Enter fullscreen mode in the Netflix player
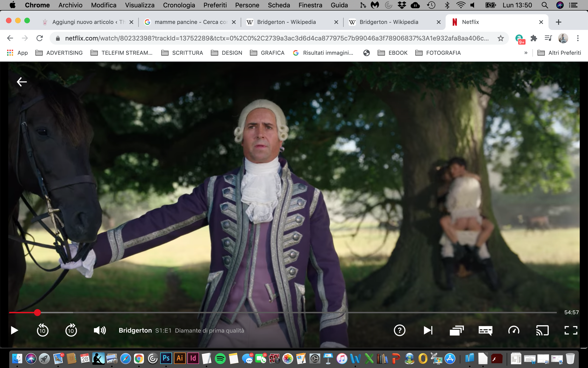Viewport: 588px width, 368px height. 571,330
